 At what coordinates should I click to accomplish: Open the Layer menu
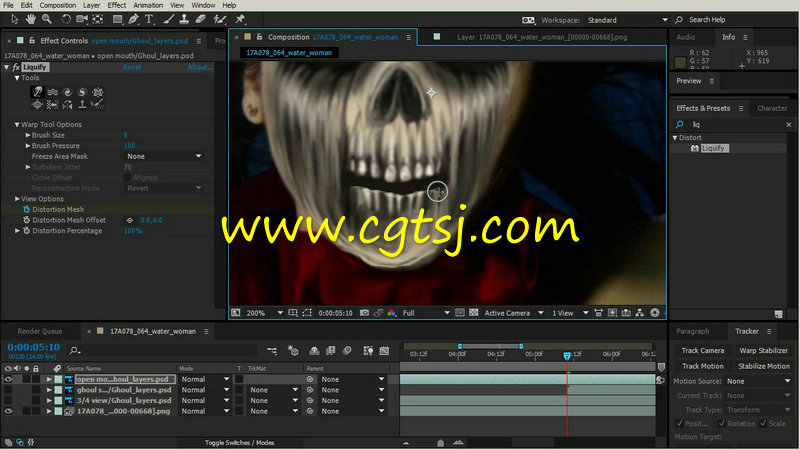[x=91, y=5]
